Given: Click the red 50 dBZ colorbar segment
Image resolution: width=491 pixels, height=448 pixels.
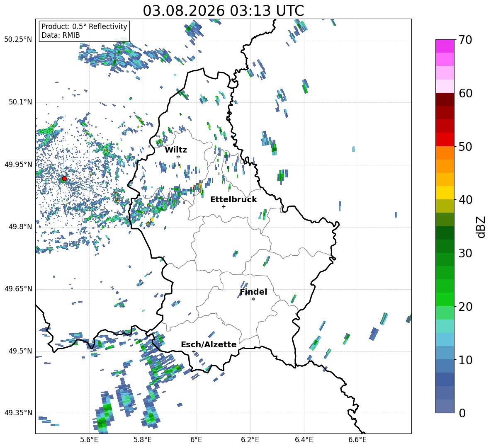Looking at the screenshot, I should [445, 140].
